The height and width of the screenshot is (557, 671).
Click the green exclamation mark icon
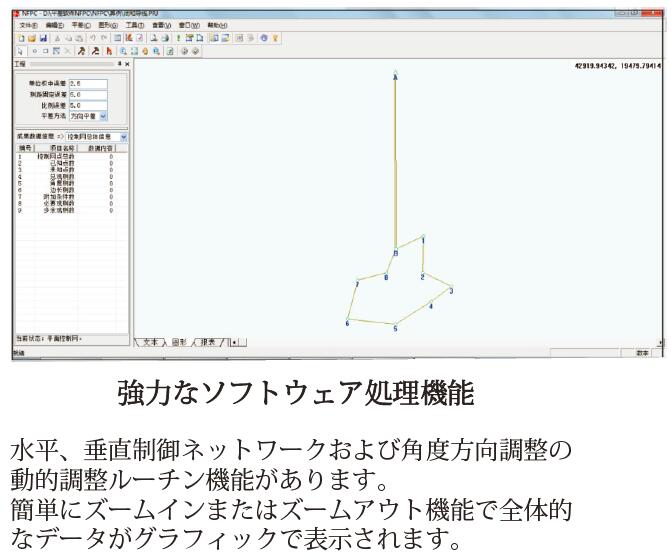(179, 36)
